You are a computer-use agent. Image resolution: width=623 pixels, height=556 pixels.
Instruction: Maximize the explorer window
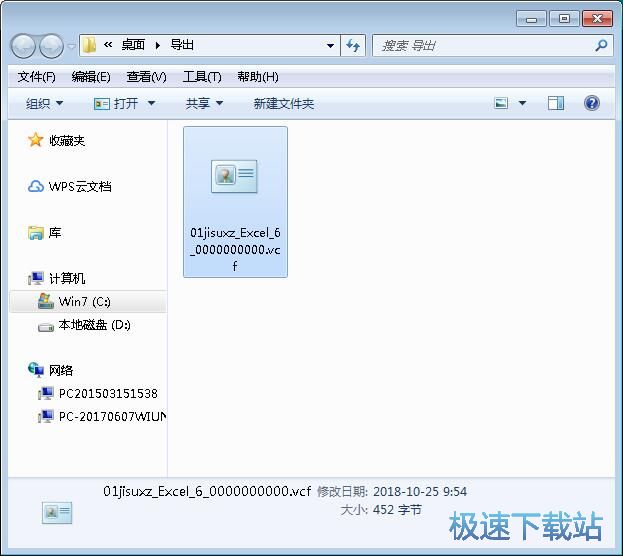(x=564, y=19)
